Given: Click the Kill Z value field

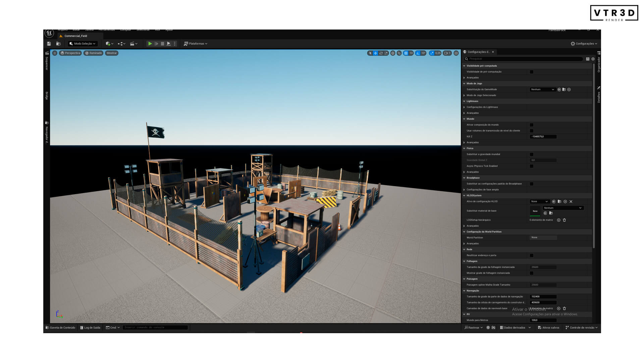Looking at the screenshot, I should [x=543, y=137].
